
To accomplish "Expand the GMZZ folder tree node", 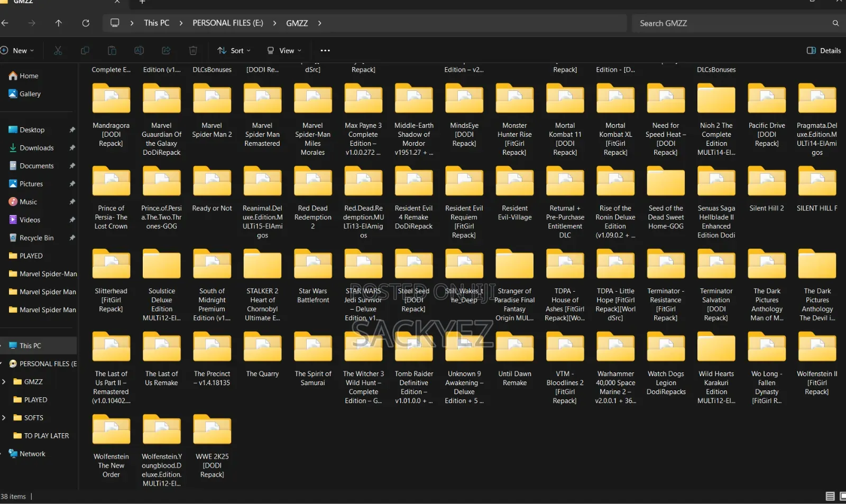I will tap(4, 381).
